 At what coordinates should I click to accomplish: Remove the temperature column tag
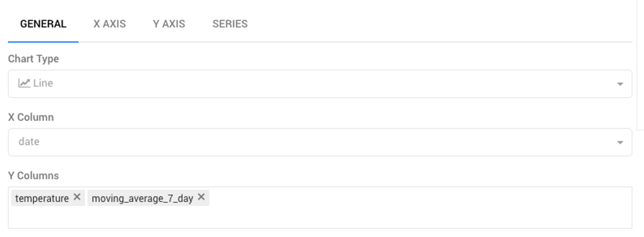77,197
